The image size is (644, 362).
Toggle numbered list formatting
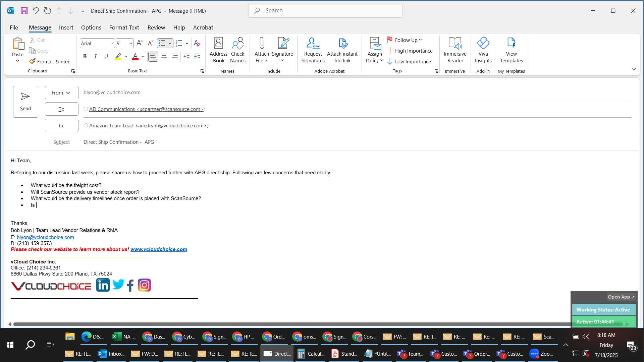[179, 43]
